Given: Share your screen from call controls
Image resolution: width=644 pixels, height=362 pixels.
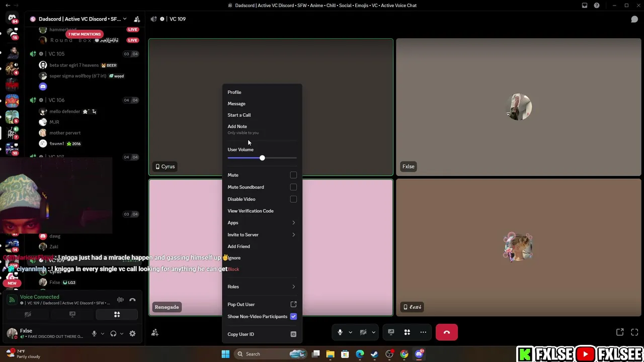Looking at the screenshot, I should (391, 332).
